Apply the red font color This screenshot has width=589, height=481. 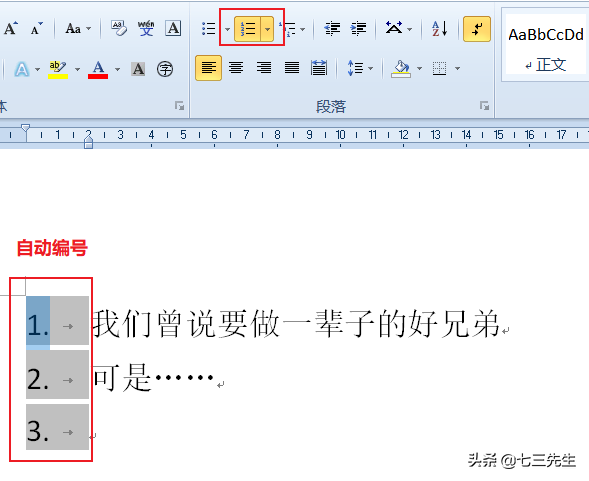click(98, 69)
